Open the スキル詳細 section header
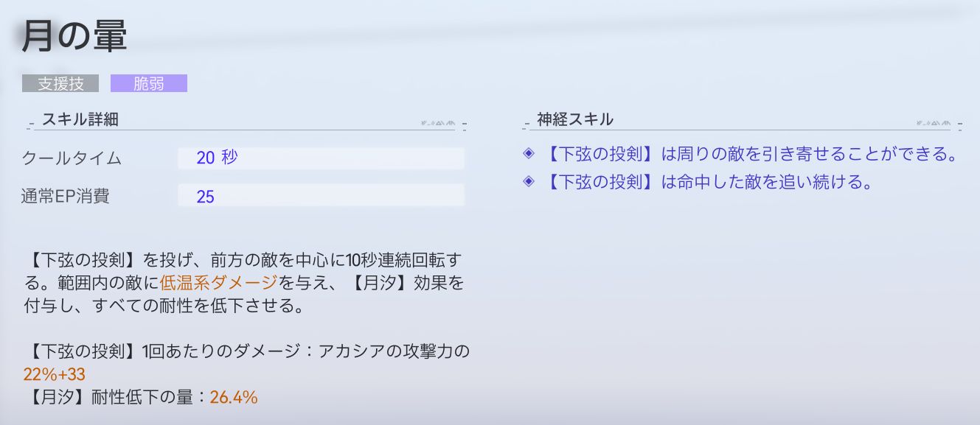Screen dimensions: 980x425 pyautogui.click(x=80, y=120)
